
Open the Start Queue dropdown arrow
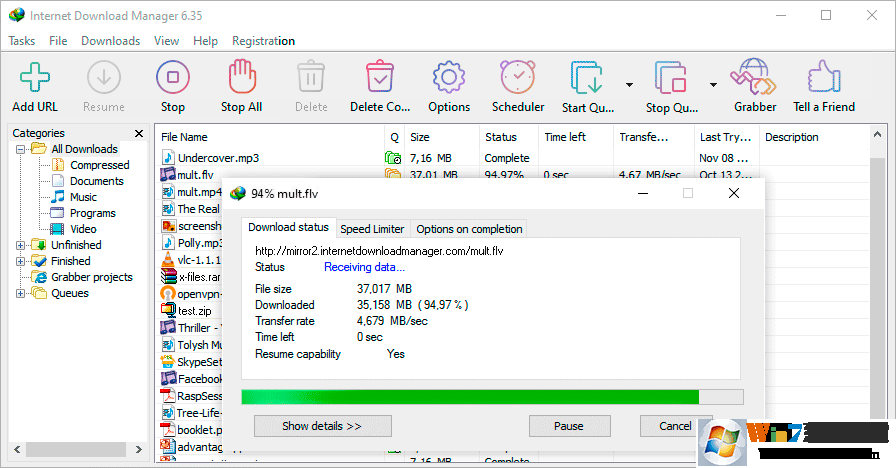tap(629, 85)
